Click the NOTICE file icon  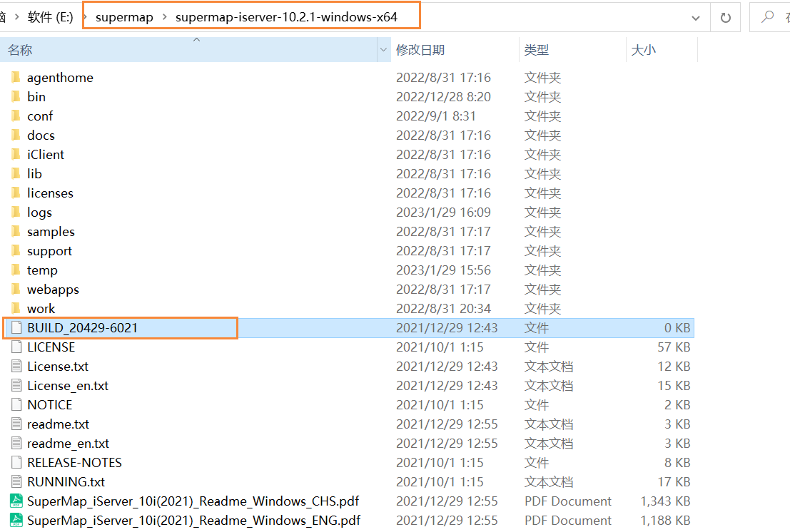(16, 404)
